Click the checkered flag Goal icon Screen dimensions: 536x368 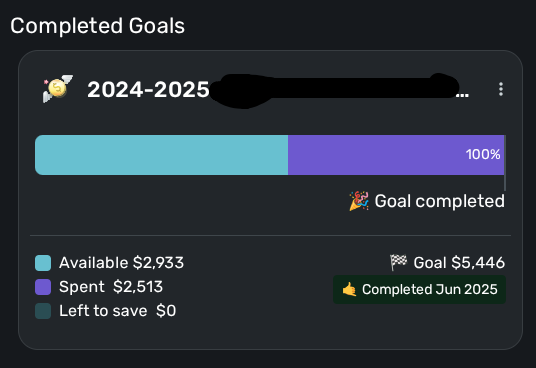(399, 262)
